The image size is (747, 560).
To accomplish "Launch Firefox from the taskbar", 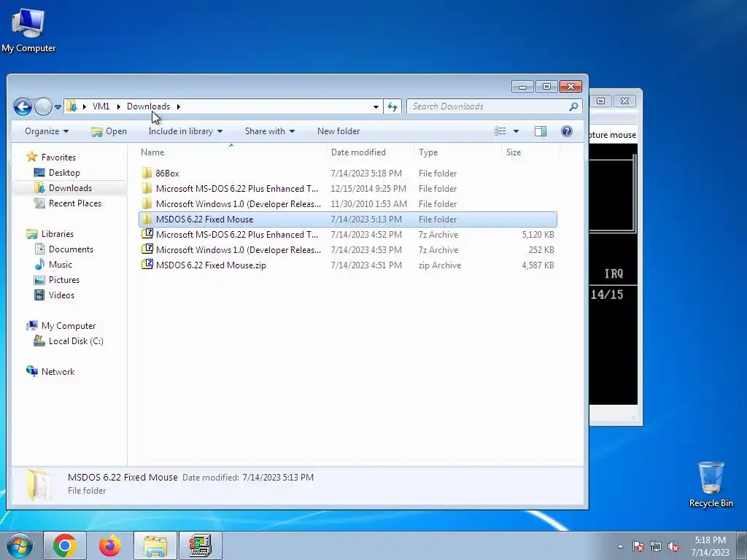I will click(110, 545).
